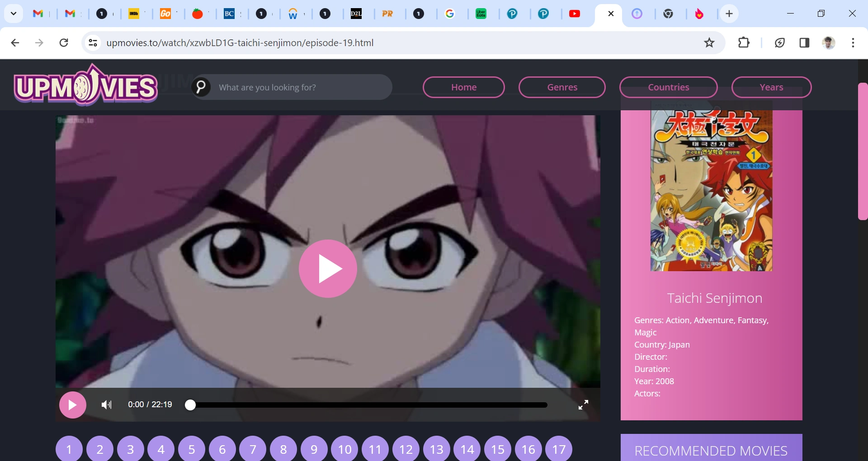Click the 'Country: Japan' text
Viewport: 868px width, 461px height.
coord(662,344)
